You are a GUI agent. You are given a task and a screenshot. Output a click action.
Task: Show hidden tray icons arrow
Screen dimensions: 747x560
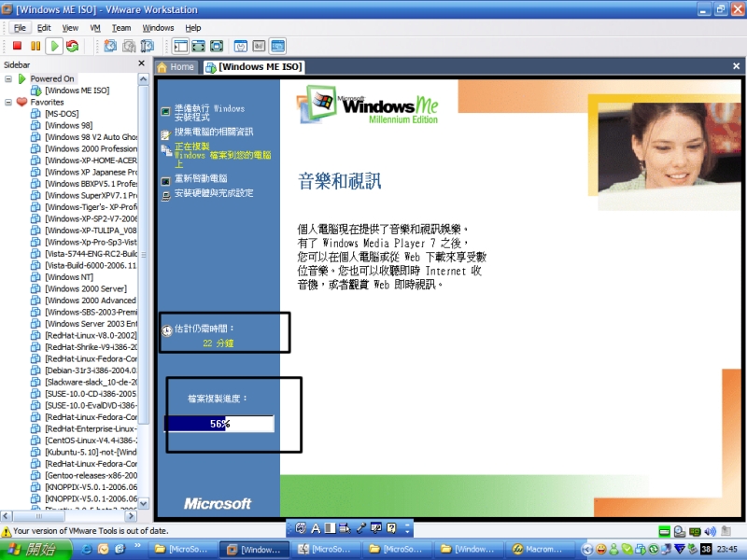(587, 549)
